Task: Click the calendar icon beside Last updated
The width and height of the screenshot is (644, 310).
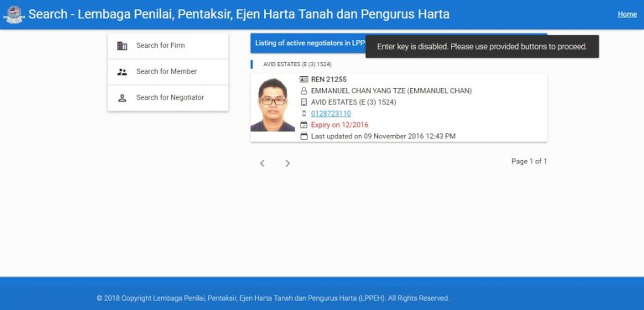Action: 304,137
